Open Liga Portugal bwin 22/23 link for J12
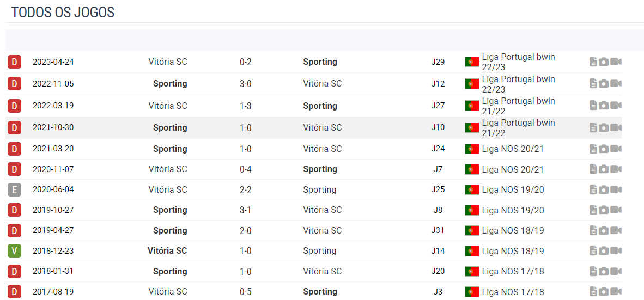This screenshot has width=644, height=300. 518,84
